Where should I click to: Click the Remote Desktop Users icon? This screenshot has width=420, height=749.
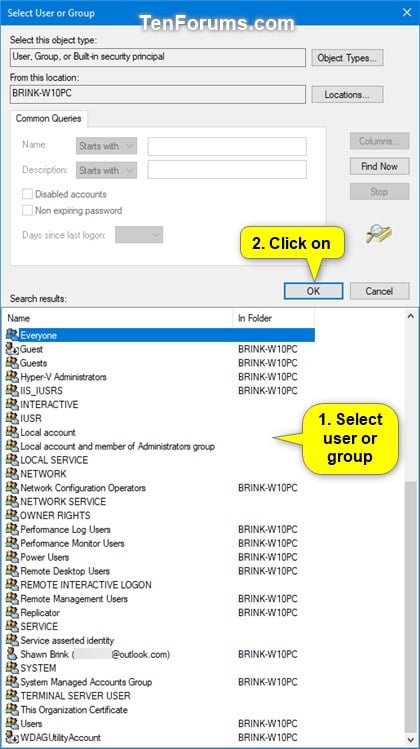click(x=12, y=570)
